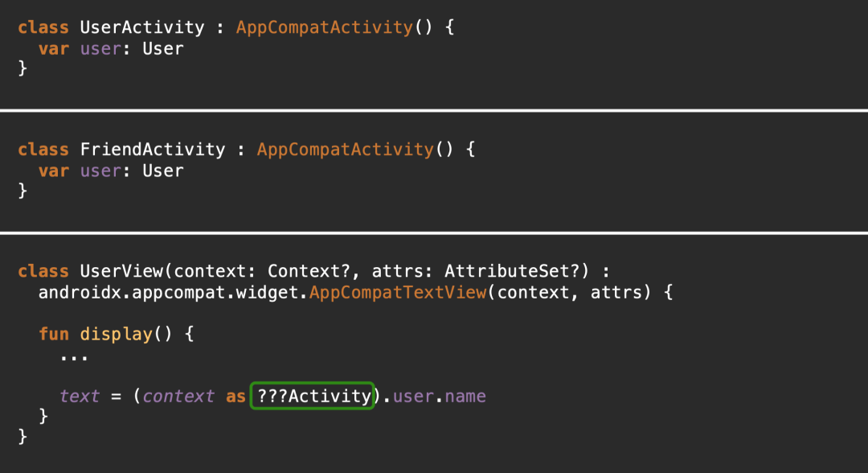The width and height of the screenshot is (868, 473).
Task: Click the fun keyword
Action: click(54, 334)
